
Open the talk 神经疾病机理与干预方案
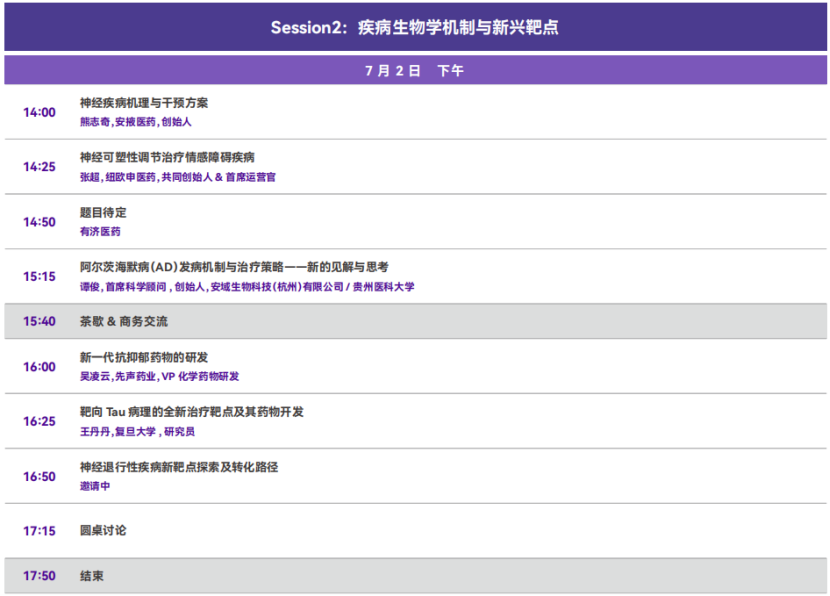(144, 103)
